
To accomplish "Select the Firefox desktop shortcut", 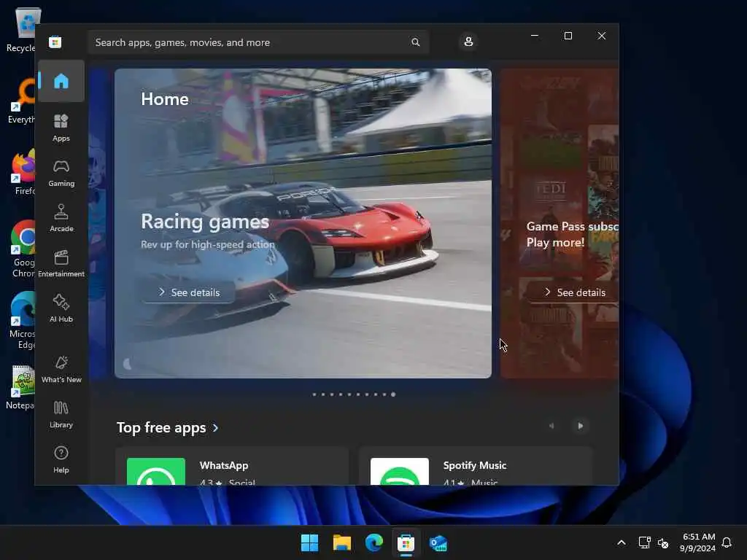I will pos(23,172).
